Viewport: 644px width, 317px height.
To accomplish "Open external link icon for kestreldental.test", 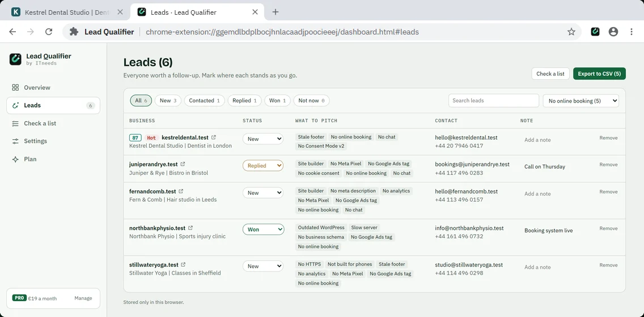I will 214,138.
